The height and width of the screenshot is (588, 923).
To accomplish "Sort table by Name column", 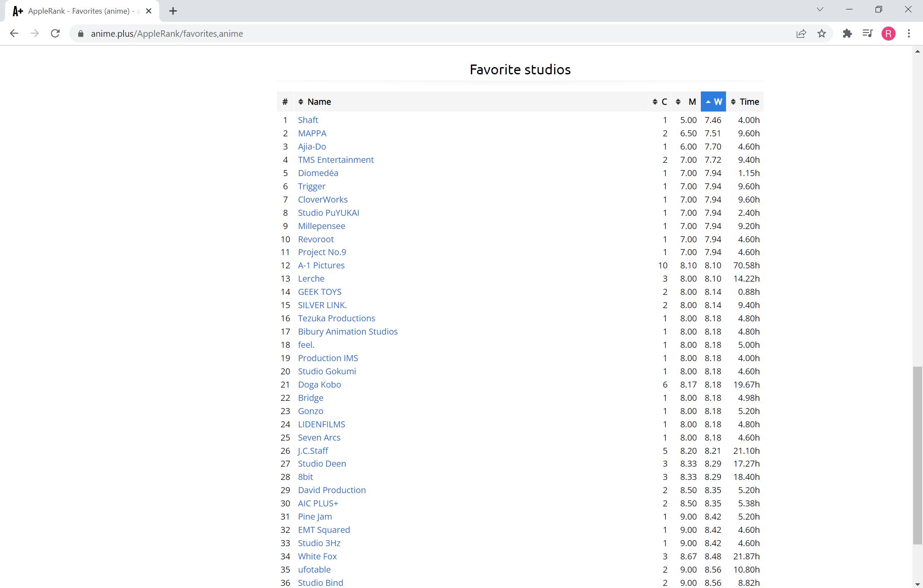I will point(319,102).
